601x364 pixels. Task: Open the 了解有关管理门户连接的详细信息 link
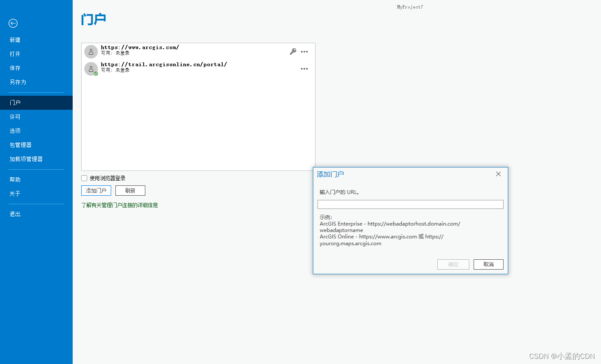pos(120,205)
